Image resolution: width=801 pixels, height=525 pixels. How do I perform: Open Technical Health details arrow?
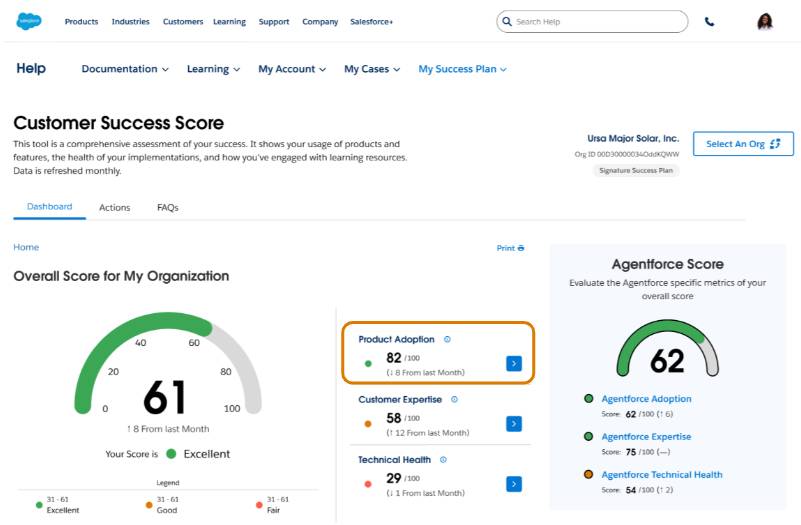(514, 484)
